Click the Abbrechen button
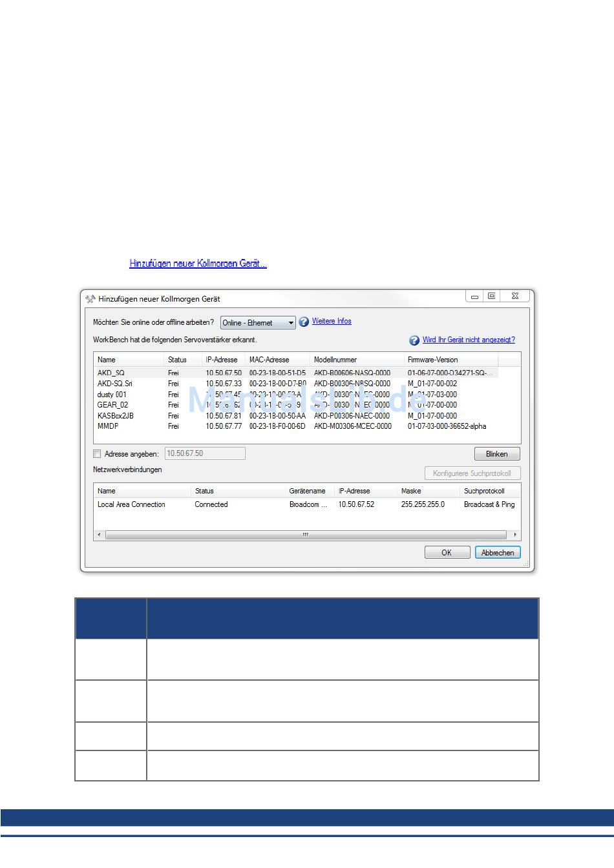This screenshot has width=614, height=868. 498,553
